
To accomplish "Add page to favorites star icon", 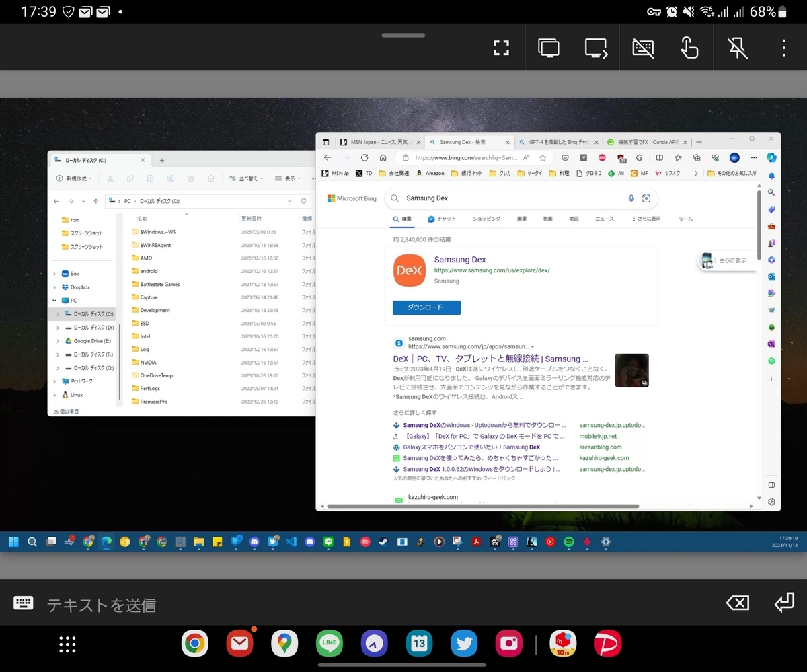I will click(x=542, y=157).
